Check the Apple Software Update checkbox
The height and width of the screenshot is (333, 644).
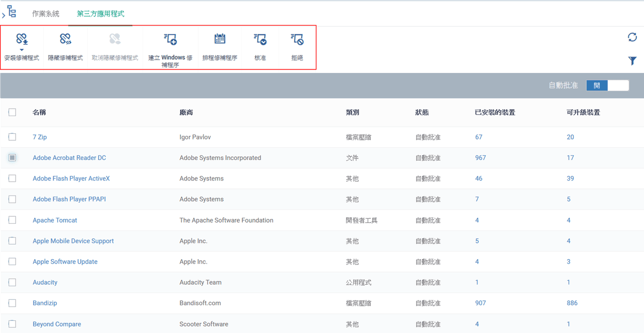coord(12,262)
